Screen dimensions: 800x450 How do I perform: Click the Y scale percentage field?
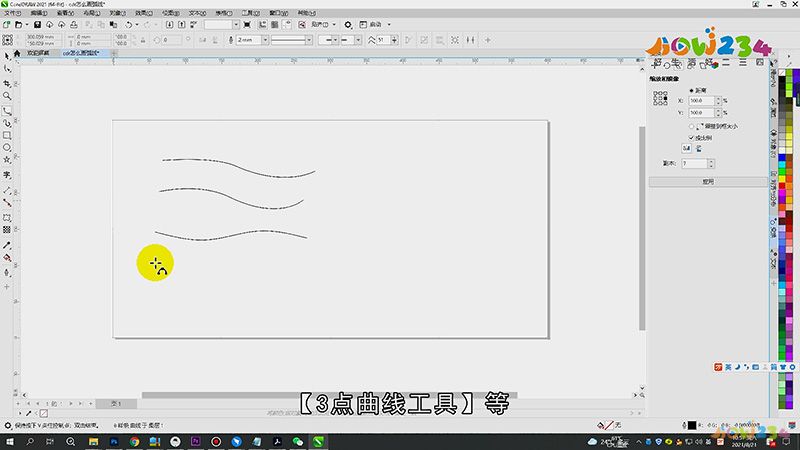702,112
